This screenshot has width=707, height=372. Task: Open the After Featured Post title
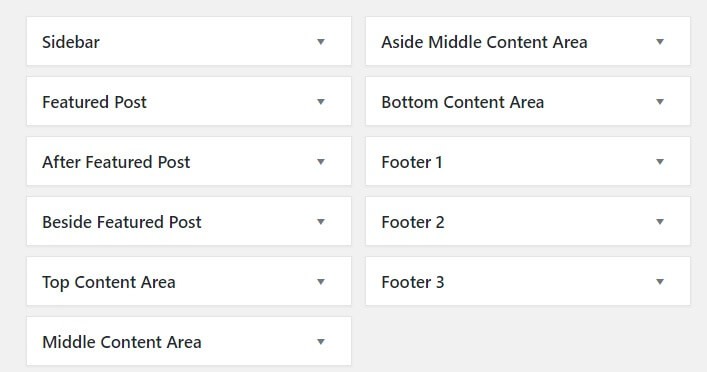pyautogui.click(x=116, y=162)
